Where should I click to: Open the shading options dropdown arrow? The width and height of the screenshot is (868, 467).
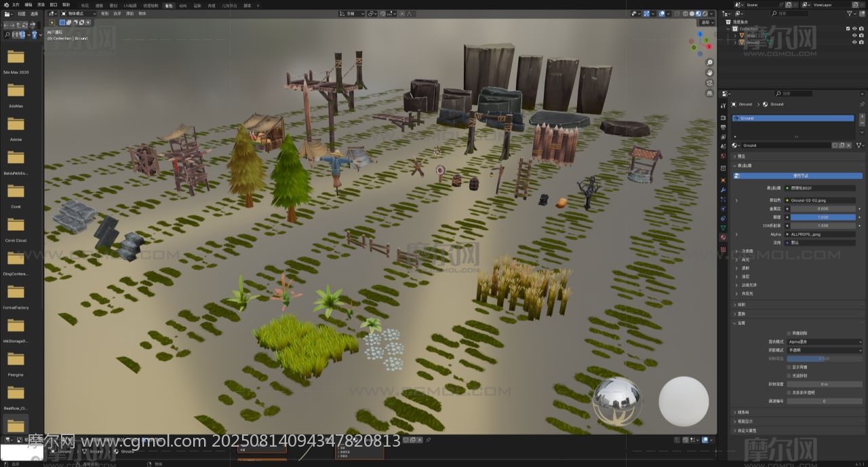712,14
